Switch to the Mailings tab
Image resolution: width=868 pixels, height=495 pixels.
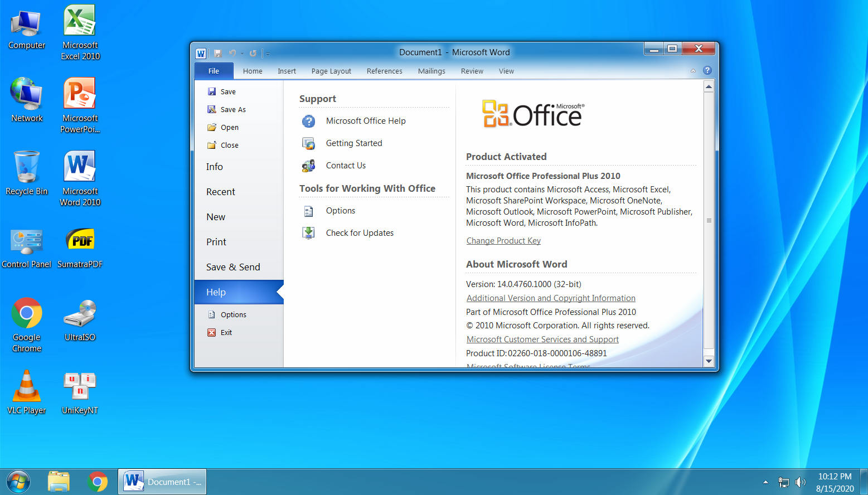coord(431,71)
